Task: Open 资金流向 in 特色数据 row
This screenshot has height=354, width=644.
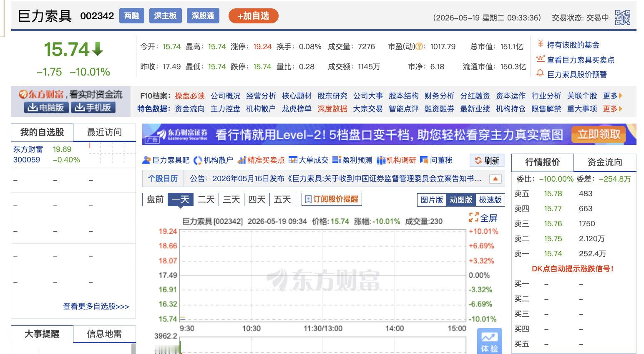Action: [x=190, y=109]
